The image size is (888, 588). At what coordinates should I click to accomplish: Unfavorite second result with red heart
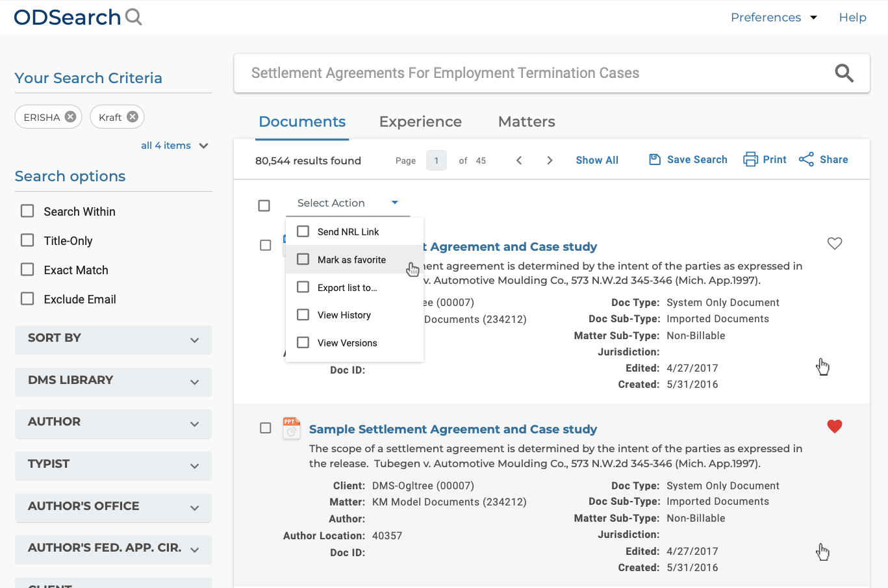[835, 426]
